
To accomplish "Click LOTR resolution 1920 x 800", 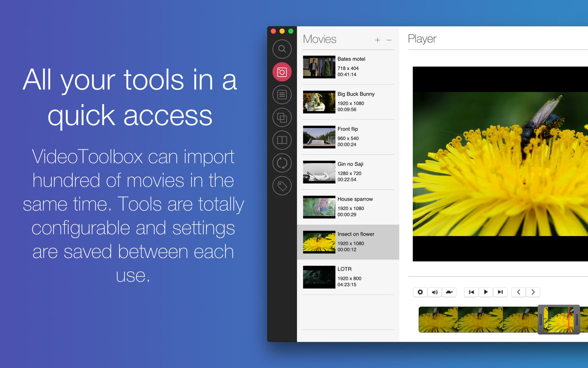I will click(x=349, y=279).
